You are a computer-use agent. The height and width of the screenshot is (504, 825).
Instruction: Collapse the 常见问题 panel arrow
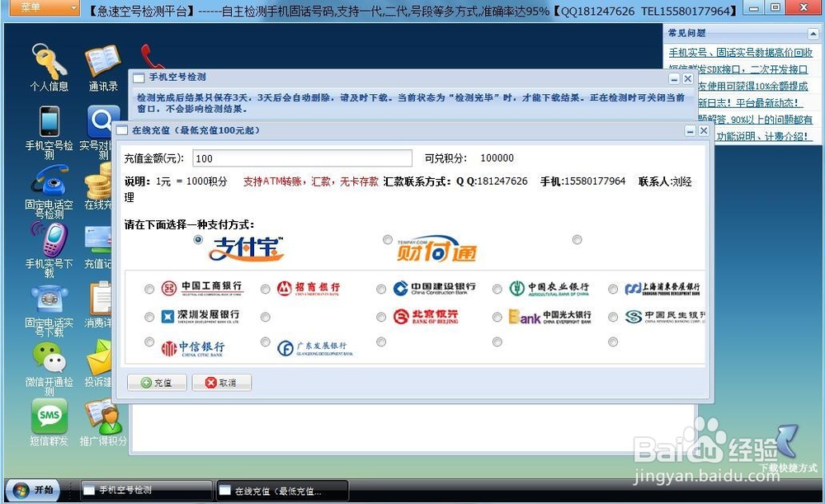813,34
